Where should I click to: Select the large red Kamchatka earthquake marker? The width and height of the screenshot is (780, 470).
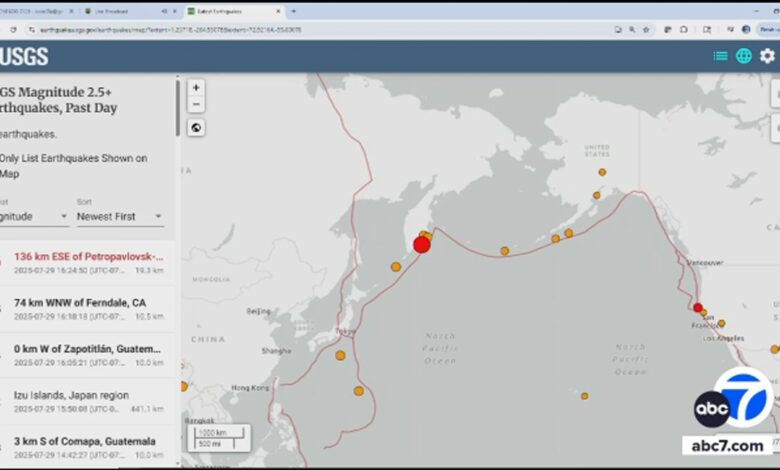422,245
